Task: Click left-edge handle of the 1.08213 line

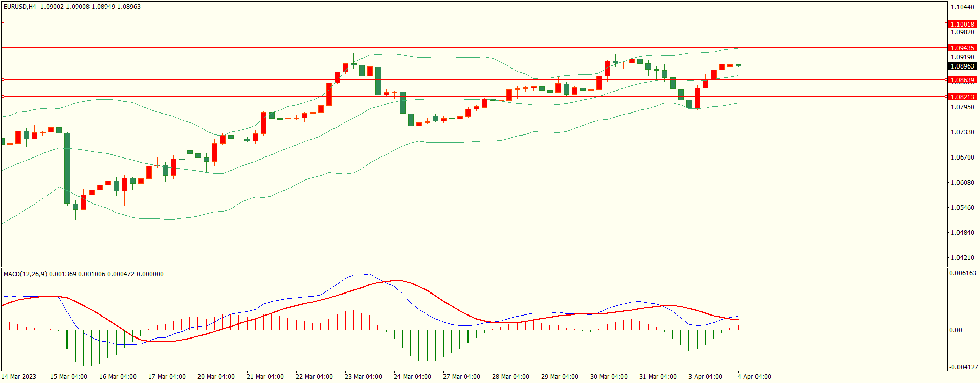Action: pyautogui.click(x=3, y=97)
